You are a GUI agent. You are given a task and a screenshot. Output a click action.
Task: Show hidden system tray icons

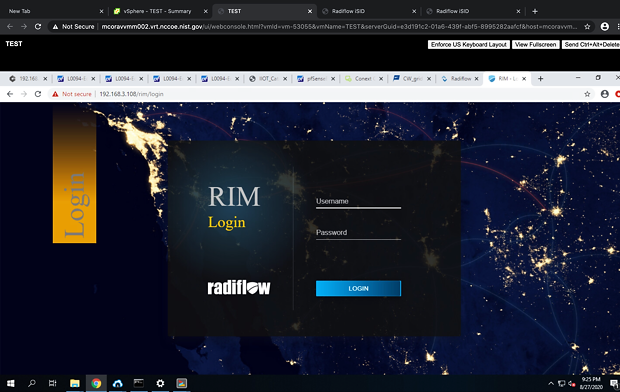tap(551, 383)
